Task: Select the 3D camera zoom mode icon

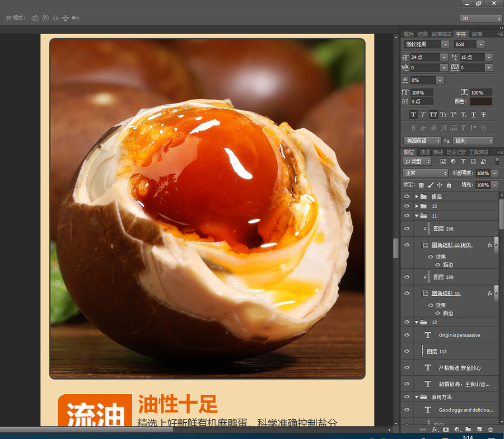Action: 76,18
